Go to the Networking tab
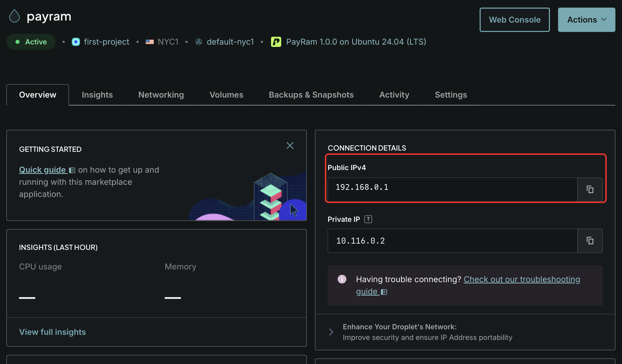 tap(161, 95)
